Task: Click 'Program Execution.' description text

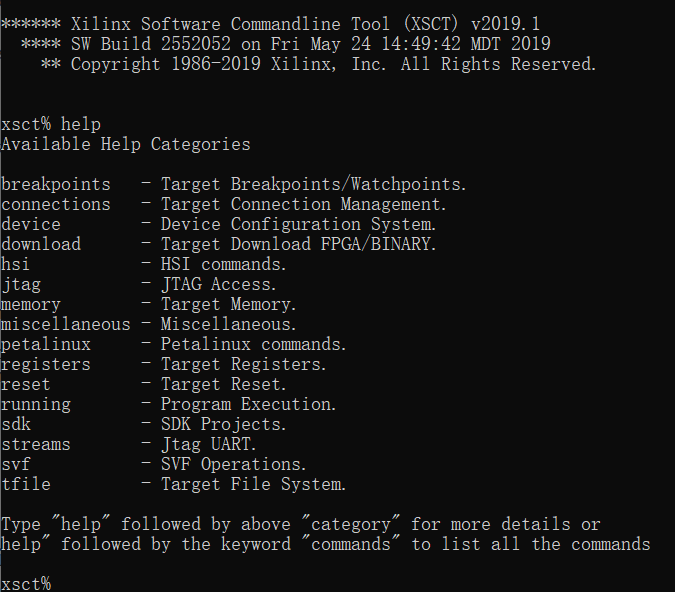Action: [x=249, y=405]
